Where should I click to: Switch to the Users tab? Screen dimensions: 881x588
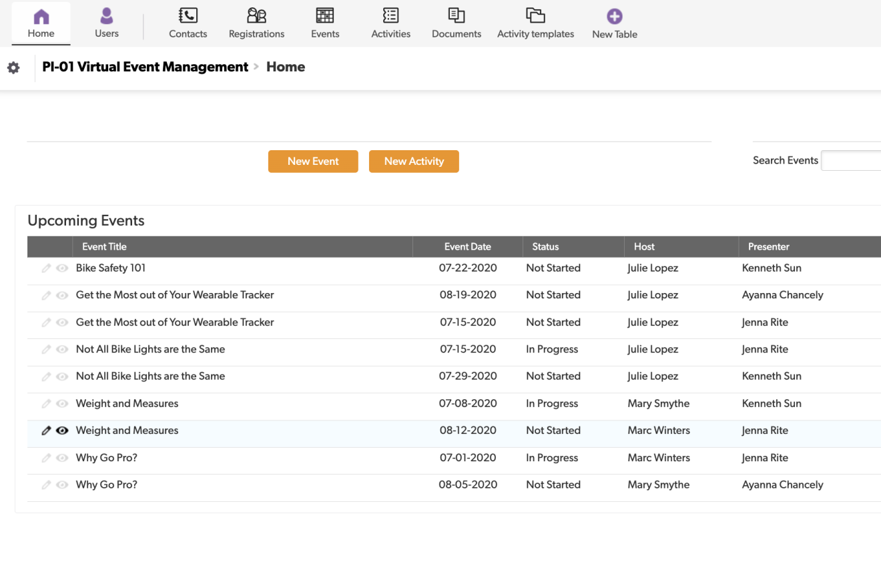tap(107, 23)
